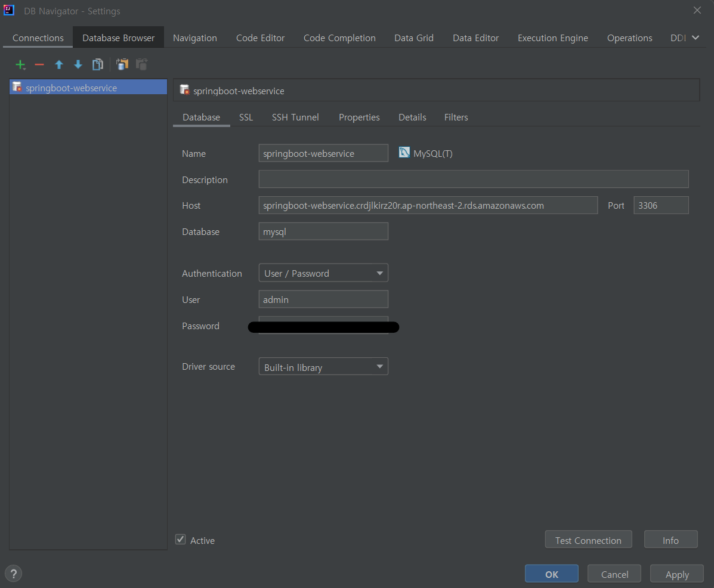Click the Apply button
Viewport: 714px width, 588px height.
(677, 574)
